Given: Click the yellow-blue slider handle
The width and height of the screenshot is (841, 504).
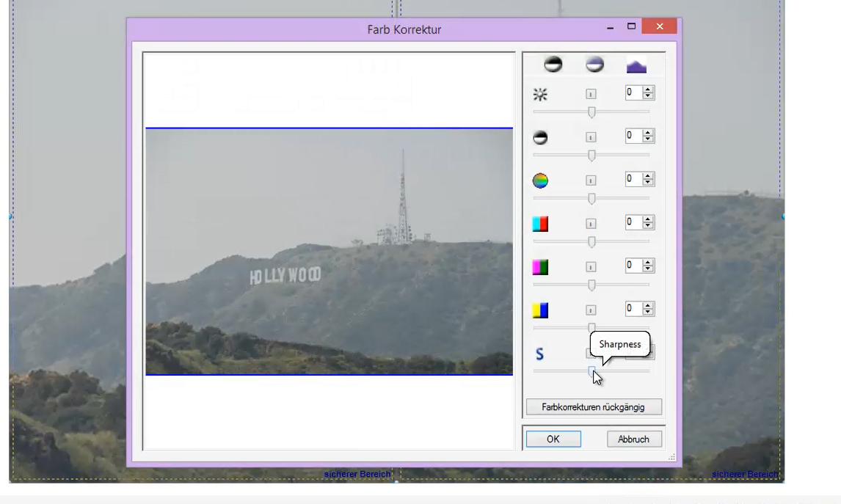Looking at the screenshot, I should [591, 328].
